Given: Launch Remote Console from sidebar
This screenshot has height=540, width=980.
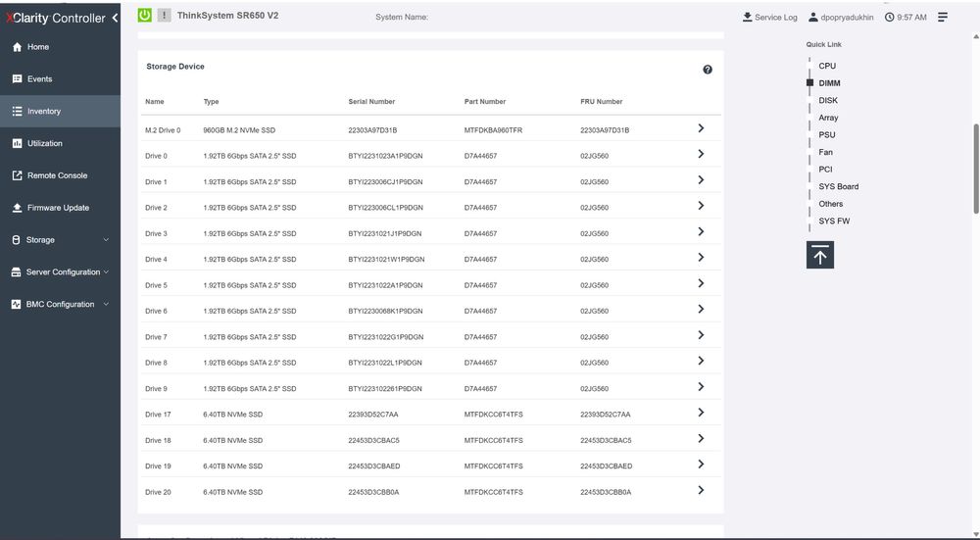Looking at the screenshot, I should (60, 175).
